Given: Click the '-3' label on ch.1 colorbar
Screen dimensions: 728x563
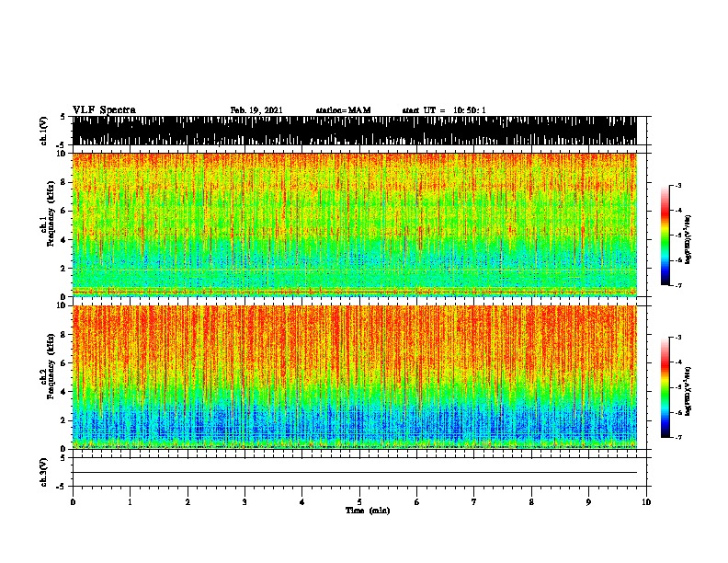Looking at the screenshot, I should [x=677, y=185].
